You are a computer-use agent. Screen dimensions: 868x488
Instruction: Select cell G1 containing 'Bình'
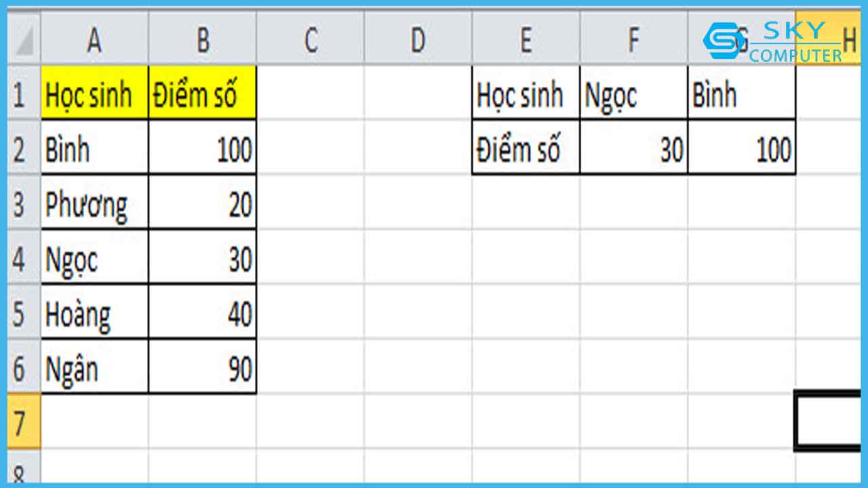[741, 92]
